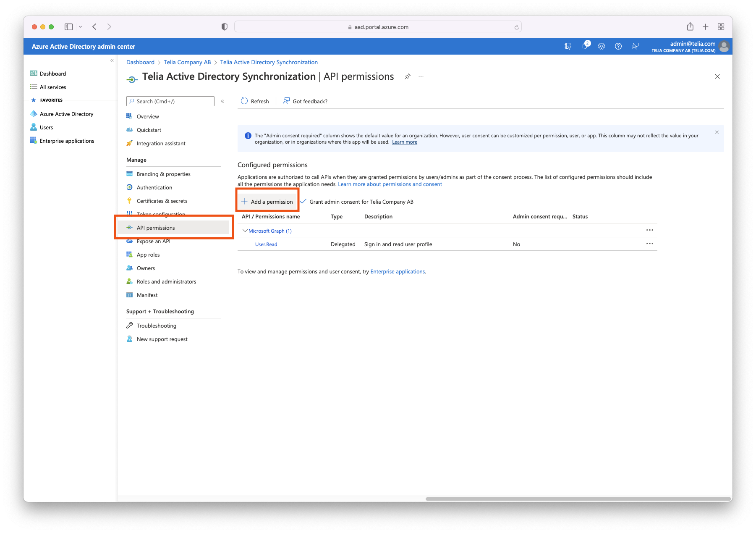
Task: Pin the API permissions blade
Action: [x=407, y=76]
